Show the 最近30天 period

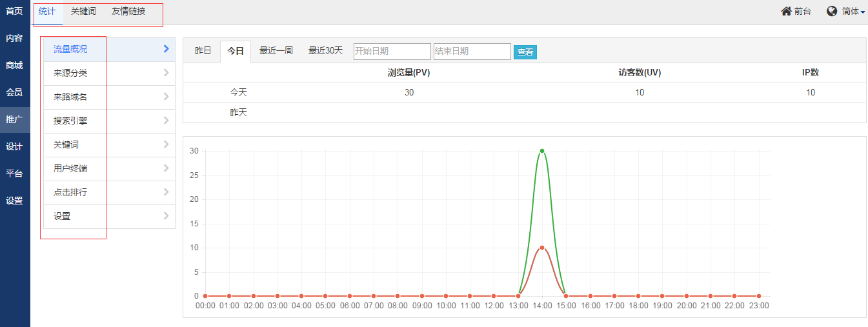coord(325,50)
